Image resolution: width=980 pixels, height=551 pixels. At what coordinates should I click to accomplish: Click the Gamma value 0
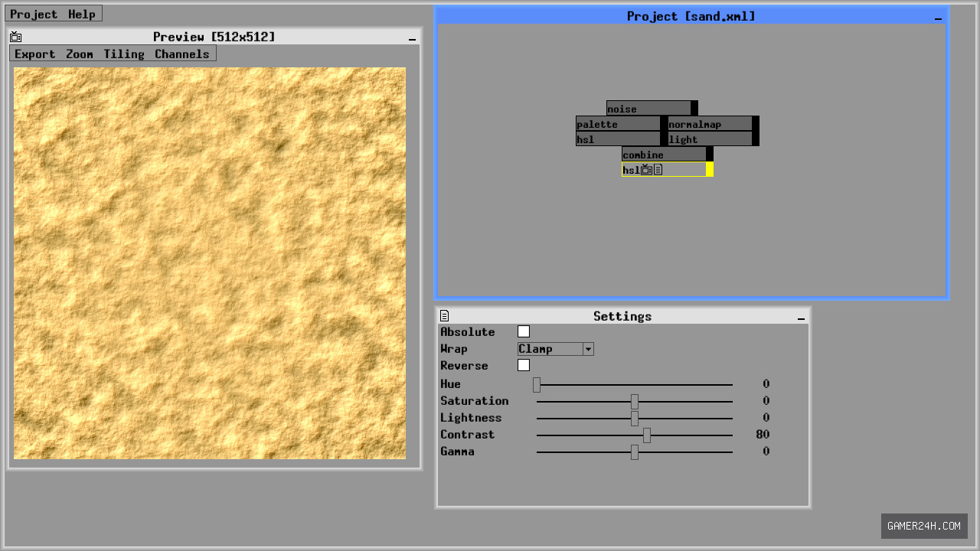point(766,452)
